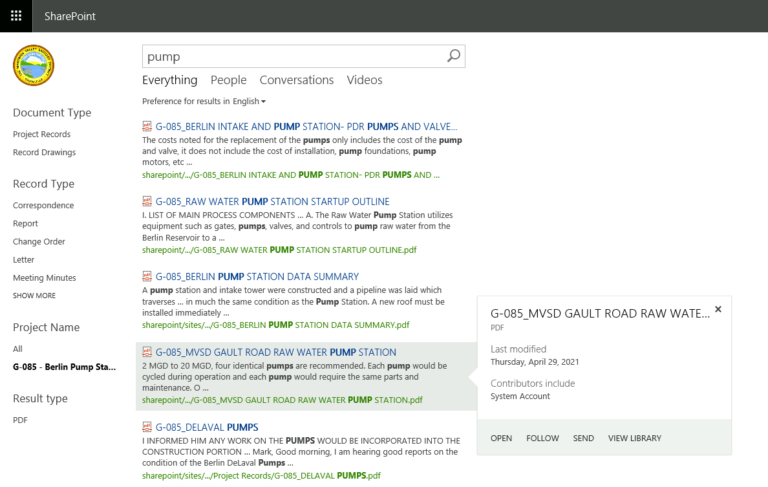Click System Account contributor name
768x487 pixels.
click(x=520, y=396)
